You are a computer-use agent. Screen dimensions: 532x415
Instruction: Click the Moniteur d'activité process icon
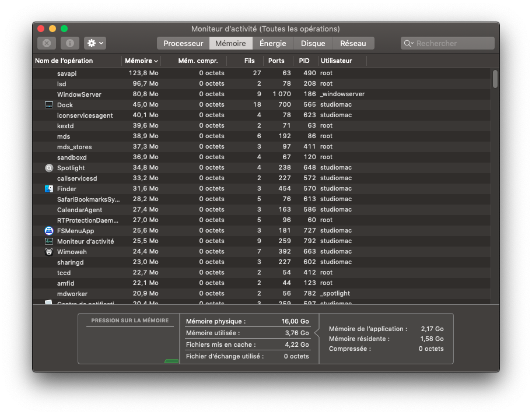[x=49, y=241]
